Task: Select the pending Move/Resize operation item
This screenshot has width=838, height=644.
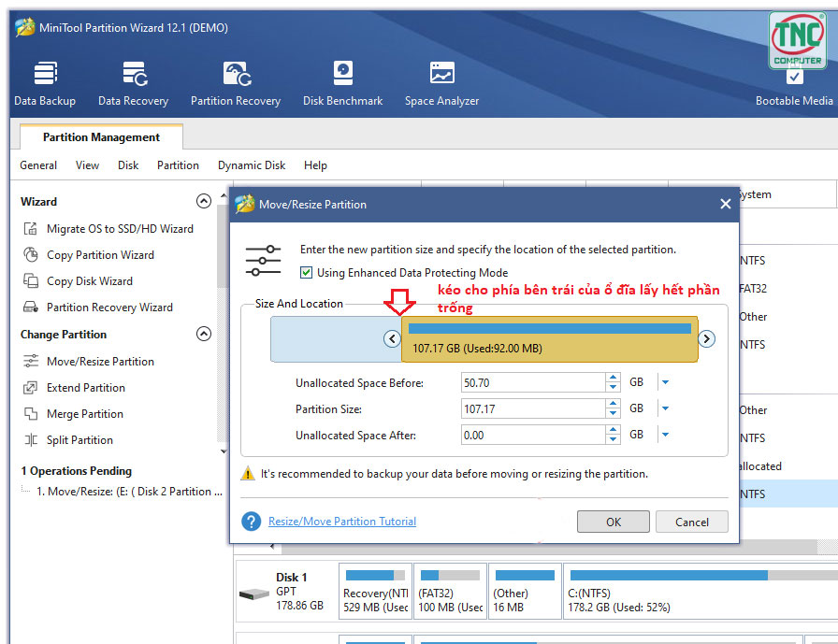Action: (x=129, y=492)
